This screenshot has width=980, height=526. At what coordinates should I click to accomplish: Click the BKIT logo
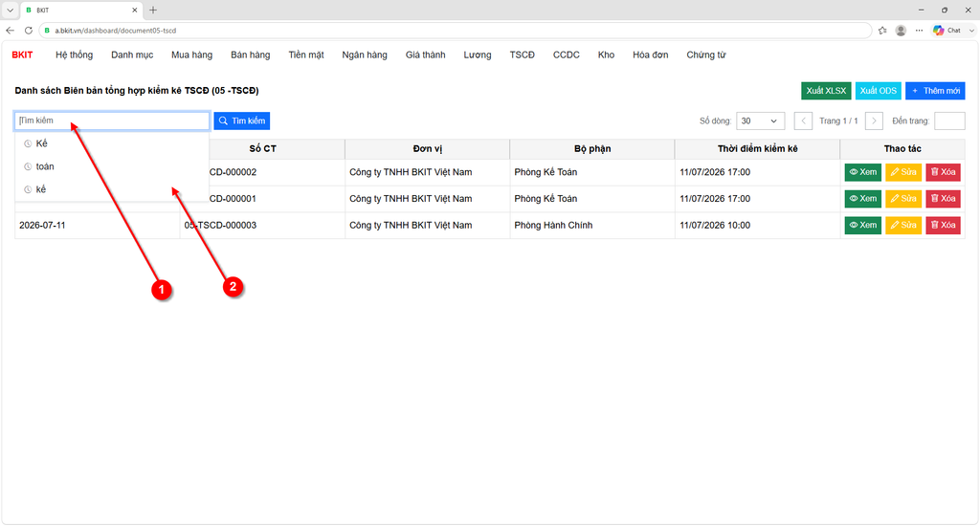(23, 55)
